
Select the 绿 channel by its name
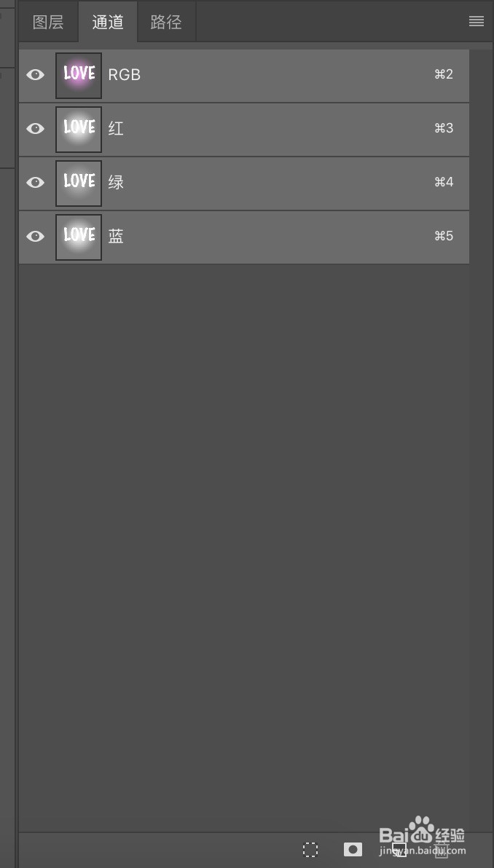coord(116,183)
